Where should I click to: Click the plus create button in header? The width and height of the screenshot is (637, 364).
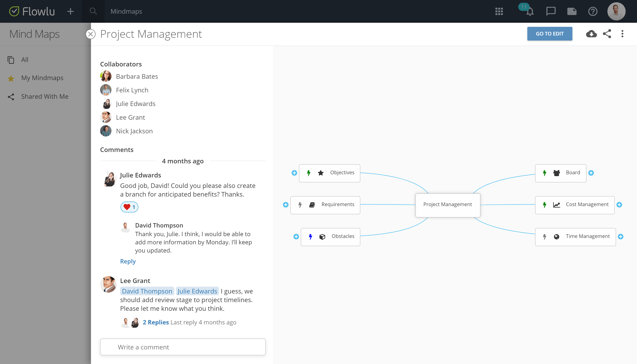pos(71,12)
